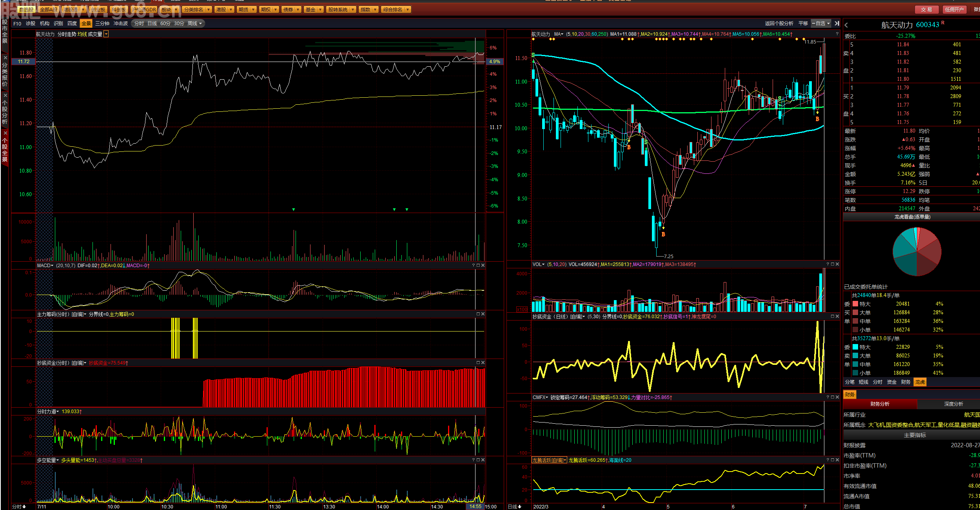The height and width of the screenshot is (510, 980).
Task: Open help for the MACD panel
Action: (474, 266)
